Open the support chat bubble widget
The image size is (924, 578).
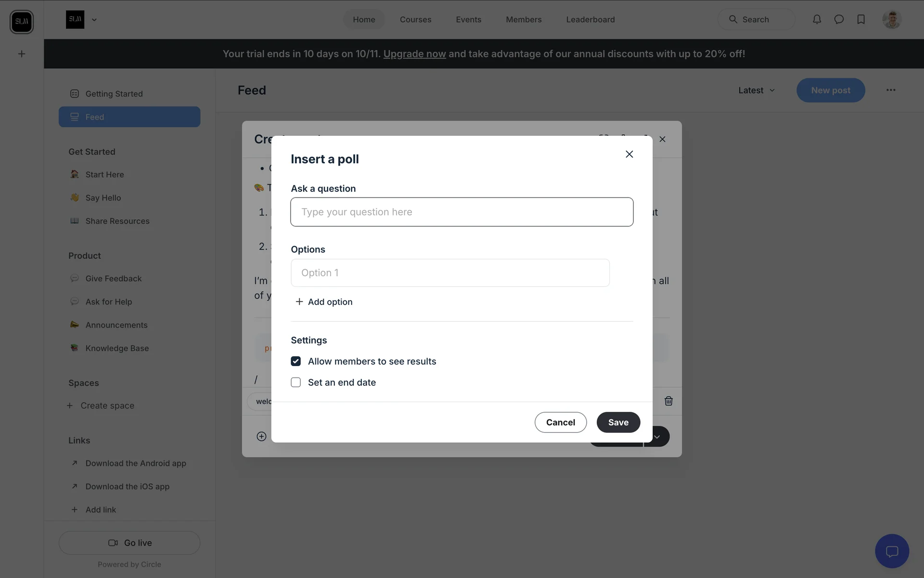pyautogui.click(x=892, y=551)
